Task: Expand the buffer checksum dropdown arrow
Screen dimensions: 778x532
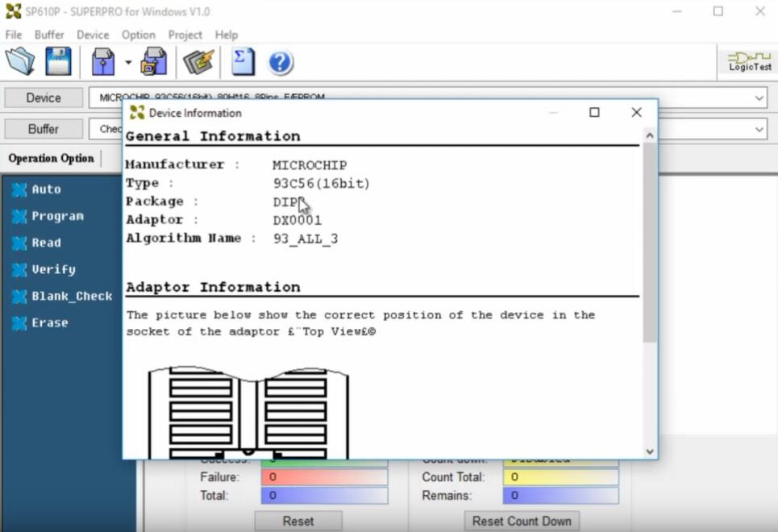Action: pos(759,129)
